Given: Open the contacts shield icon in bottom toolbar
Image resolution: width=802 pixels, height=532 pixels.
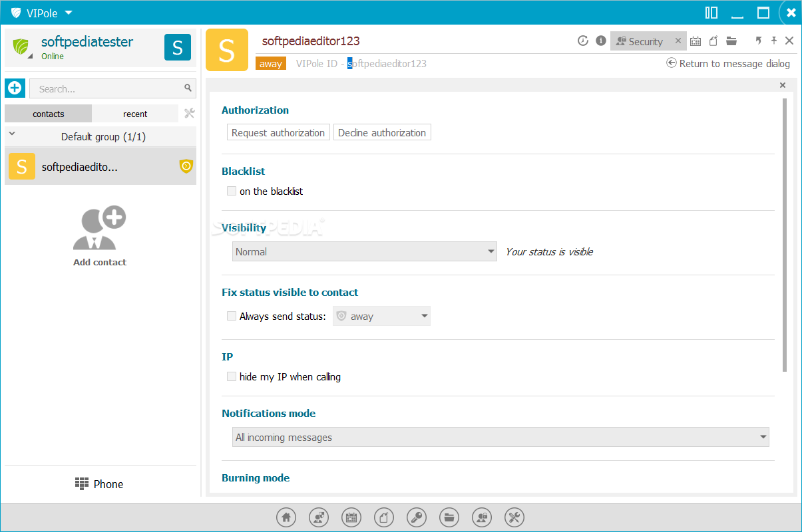Looking at the screenshot, I should [x=319, y=517].
